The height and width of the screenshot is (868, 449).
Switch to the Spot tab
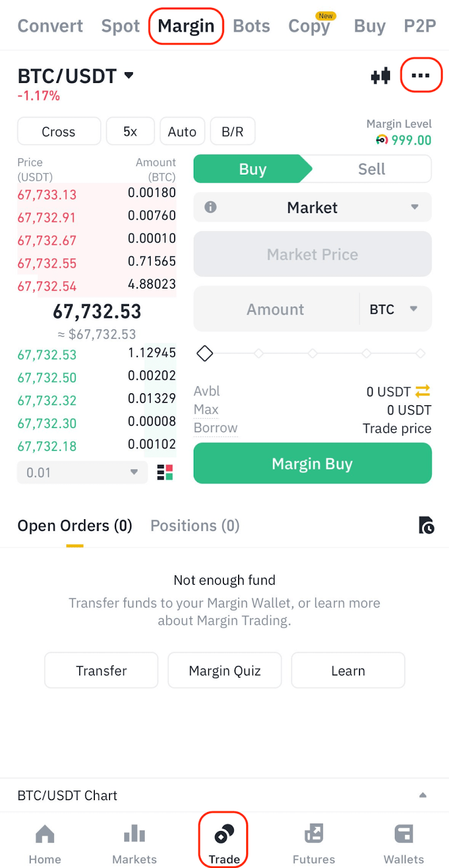120,26
